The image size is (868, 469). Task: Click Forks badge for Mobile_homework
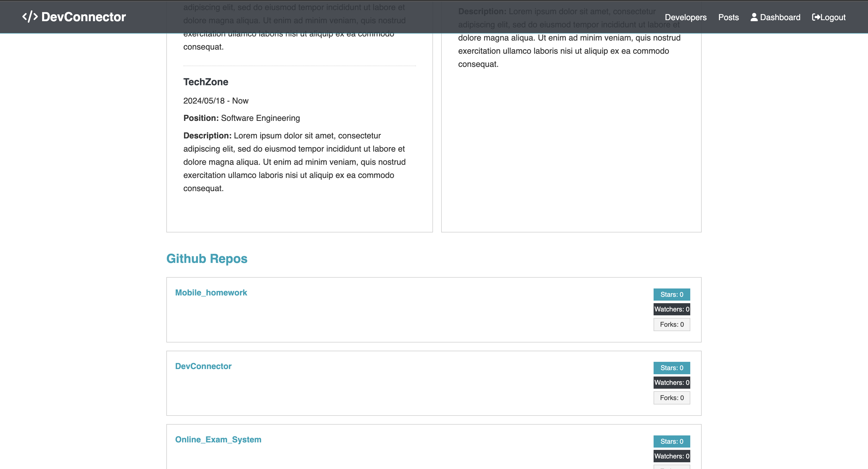point(672,324)
